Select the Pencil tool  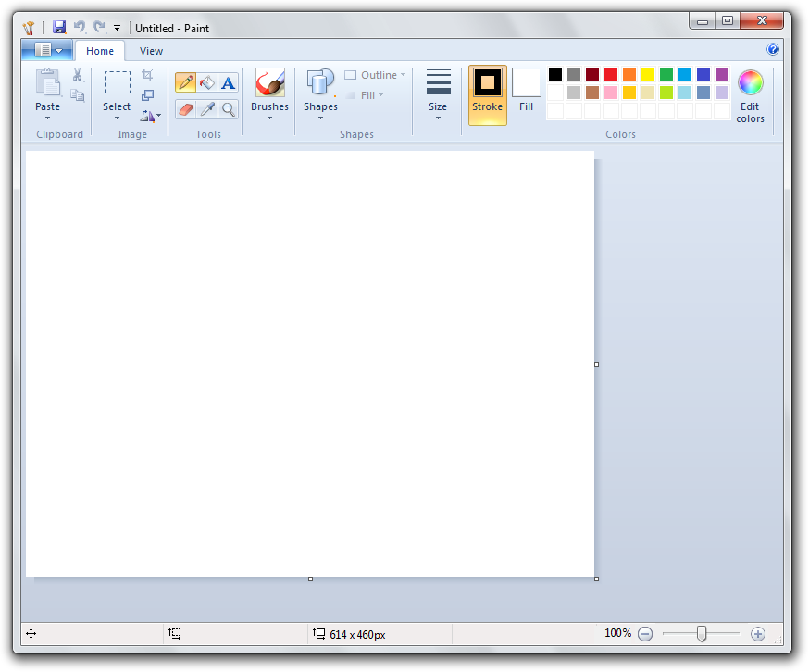click(185, 82)
